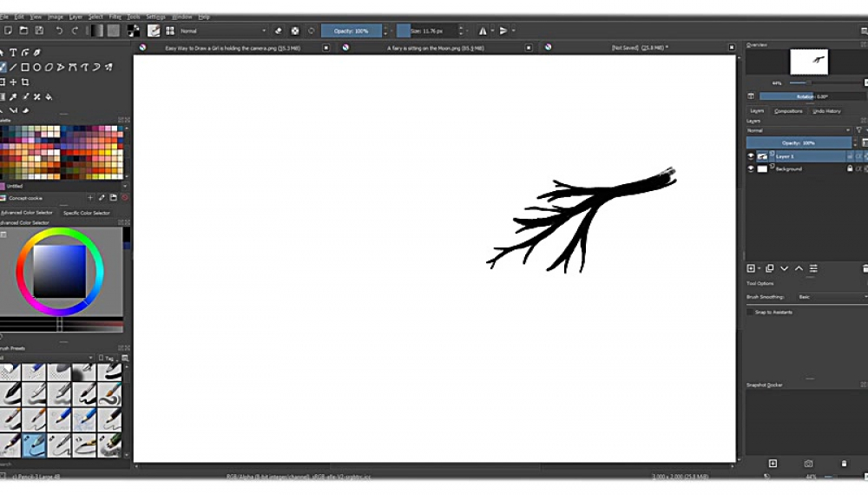Enable Snap to Assistants checkbox

[x=751, y=312]
